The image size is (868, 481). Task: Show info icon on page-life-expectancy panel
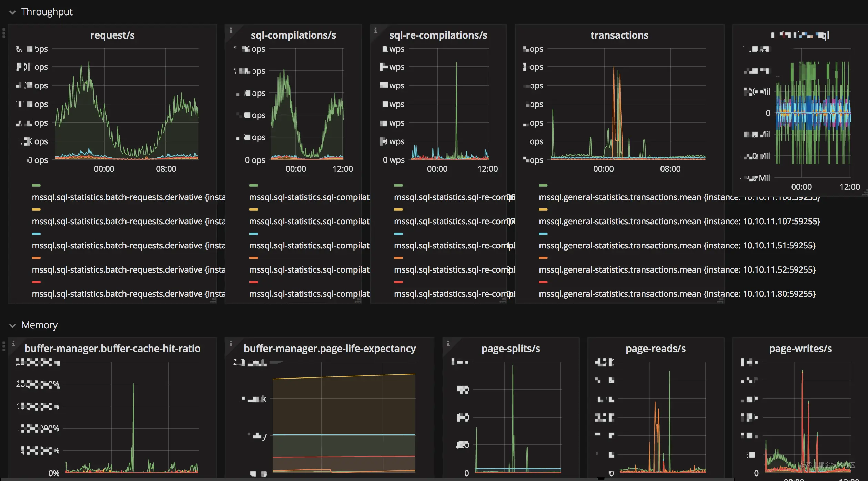(231, 344)
